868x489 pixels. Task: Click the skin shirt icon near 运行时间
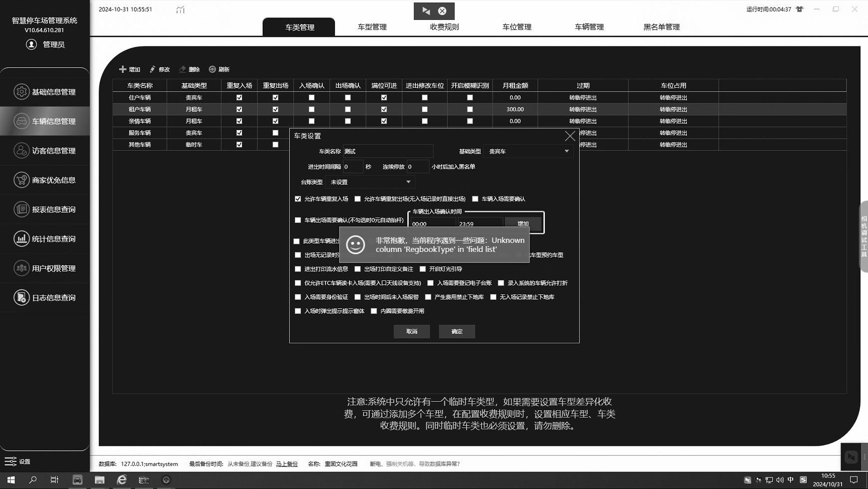pos(800,9)
